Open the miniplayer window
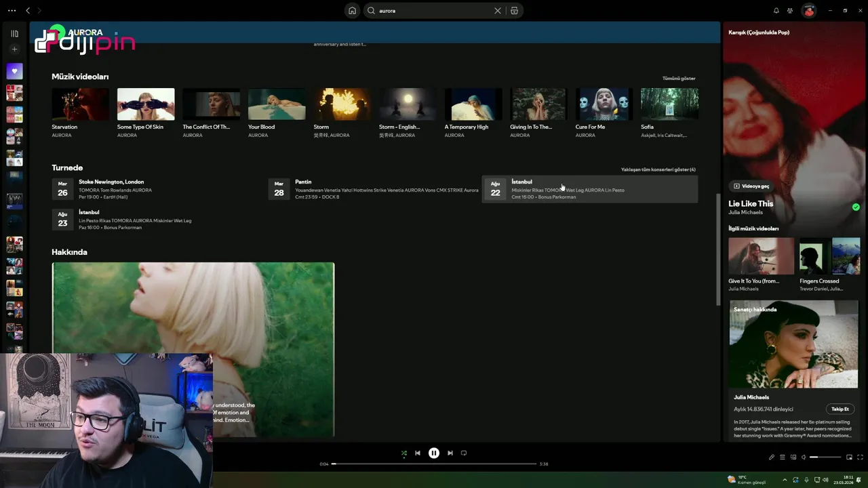This screenshot has height=488, width=868. 849,457
